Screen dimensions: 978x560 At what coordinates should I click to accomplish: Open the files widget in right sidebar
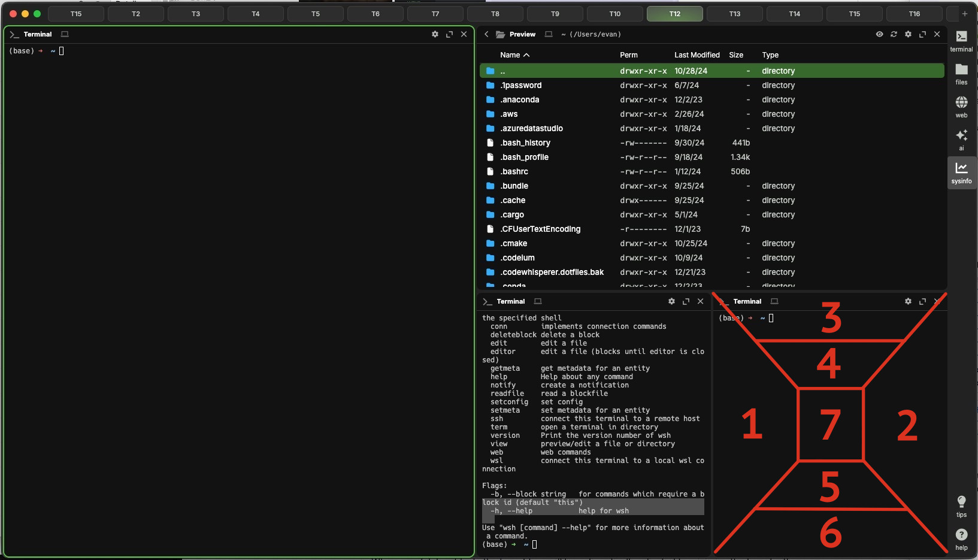coord(961,74)
